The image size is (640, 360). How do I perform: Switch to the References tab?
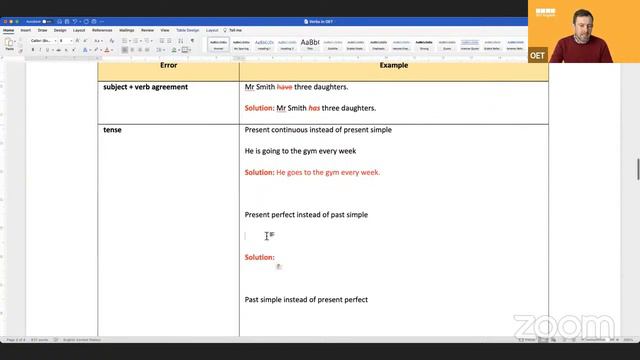pos(102,30)
